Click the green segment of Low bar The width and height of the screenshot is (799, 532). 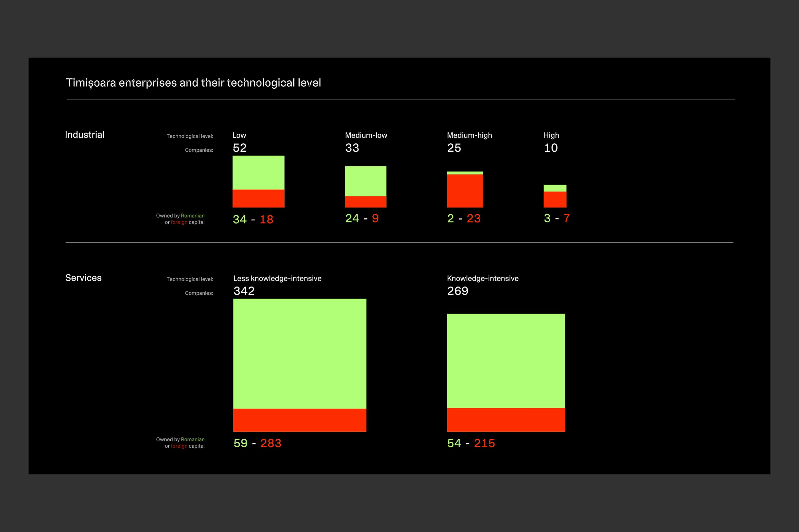[x=258, y=172]
